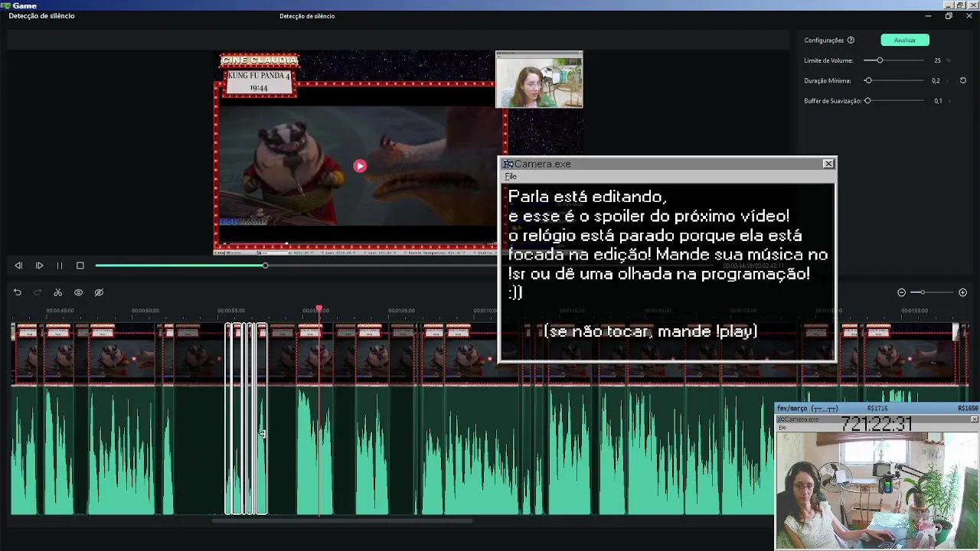The image size is (980, 551).
Task: Step back one frame in preview
Action: (18, 266)
